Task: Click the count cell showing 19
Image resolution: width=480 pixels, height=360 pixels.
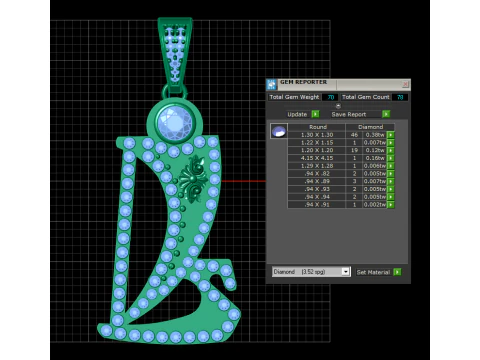Action: (354, 150)
